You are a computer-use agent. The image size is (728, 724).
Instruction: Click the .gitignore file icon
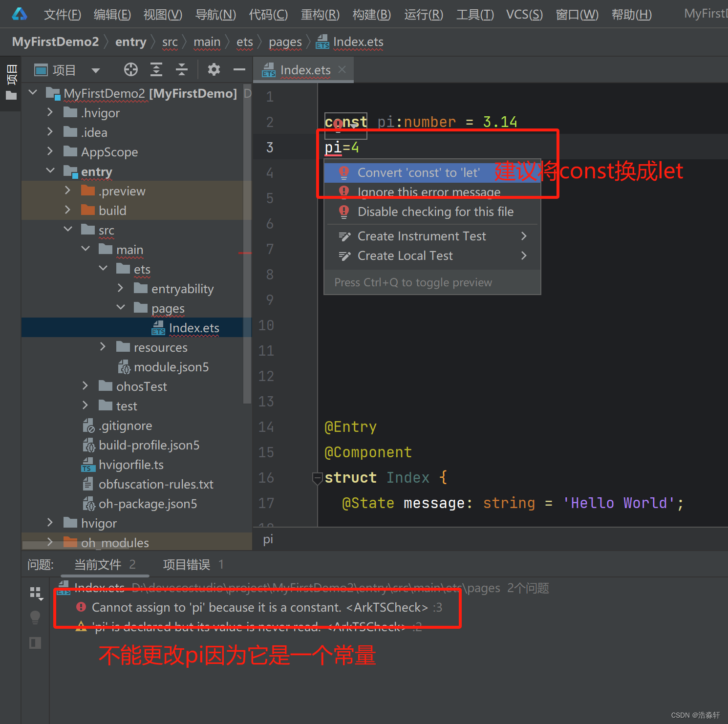(88, 426)
